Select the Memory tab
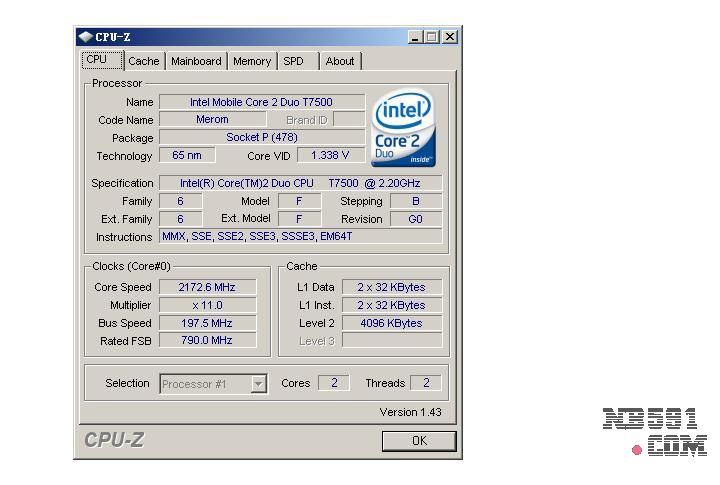This screenshot has height=485, width=720. click(252, 61)
